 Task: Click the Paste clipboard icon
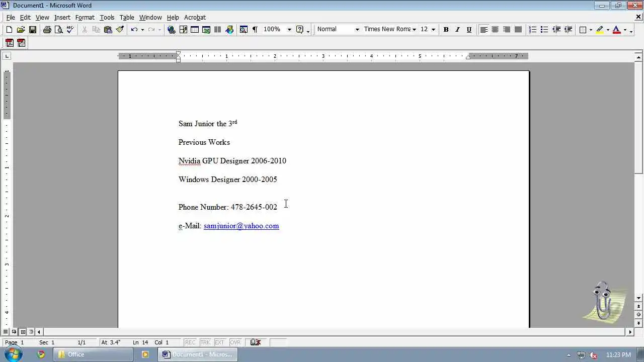coord(108,30)
